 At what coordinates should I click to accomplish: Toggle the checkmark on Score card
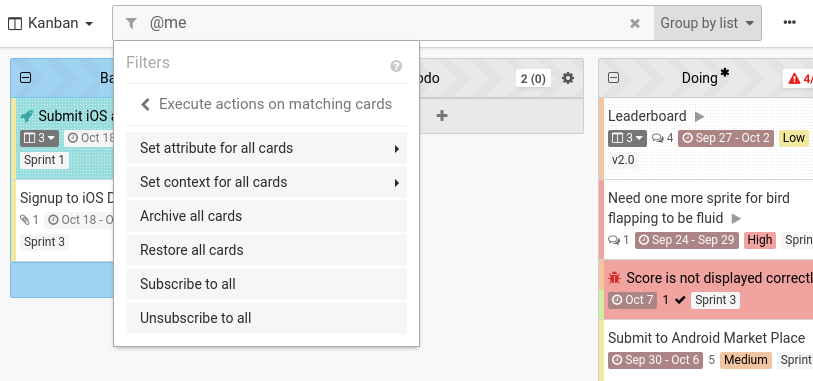tap(681, 300)
